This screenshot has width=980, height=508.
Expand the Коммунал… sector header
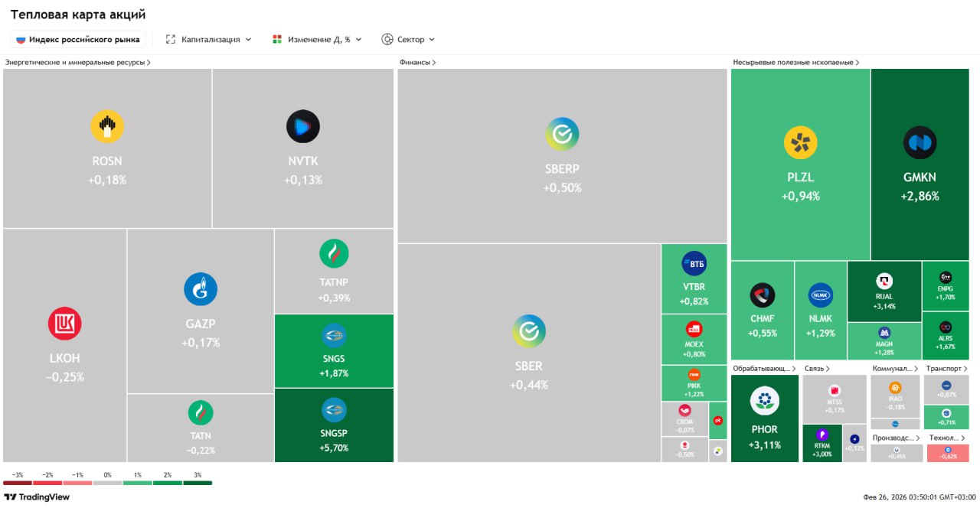[x=895, y=368]
